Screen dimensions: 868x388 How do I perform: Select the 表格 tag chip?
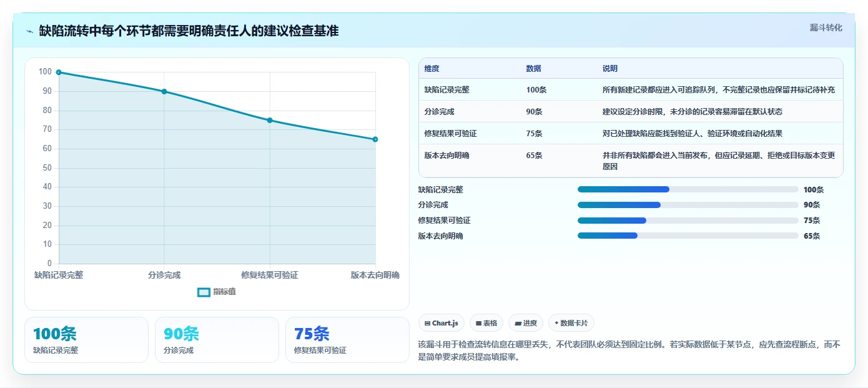point(486,323)
